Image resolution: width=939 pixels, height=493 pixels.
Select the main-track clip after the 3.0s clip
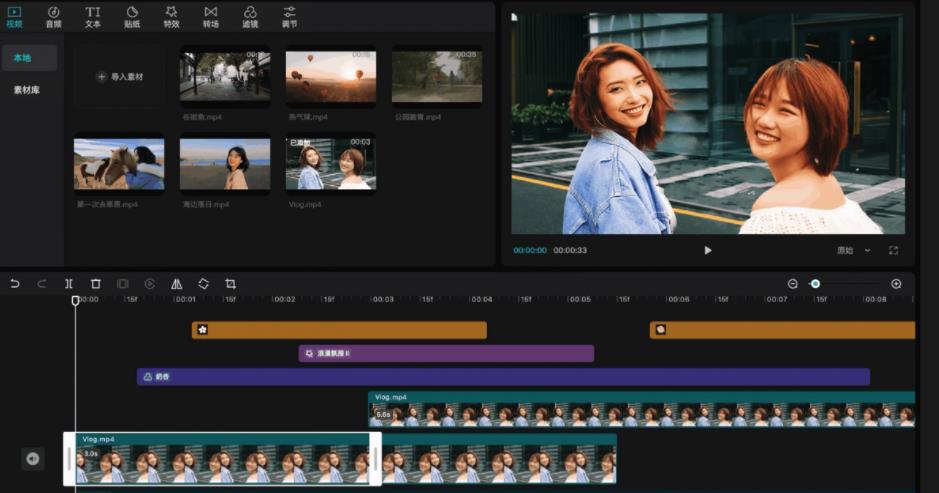499,459
